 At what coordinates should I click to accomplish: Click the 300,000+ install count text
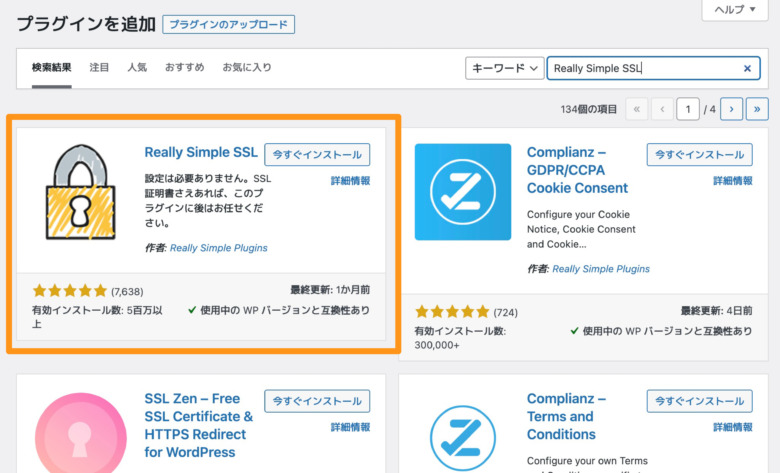point(437,345)
